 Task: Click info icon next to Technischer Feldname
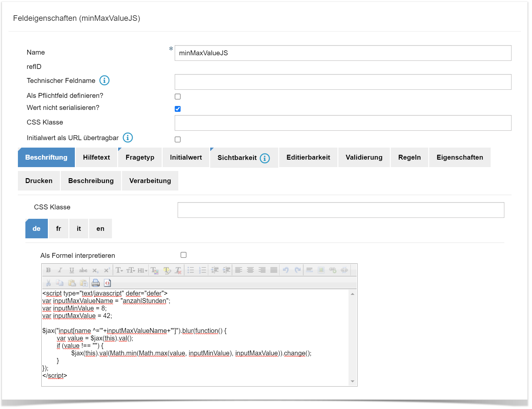(104, 80)
